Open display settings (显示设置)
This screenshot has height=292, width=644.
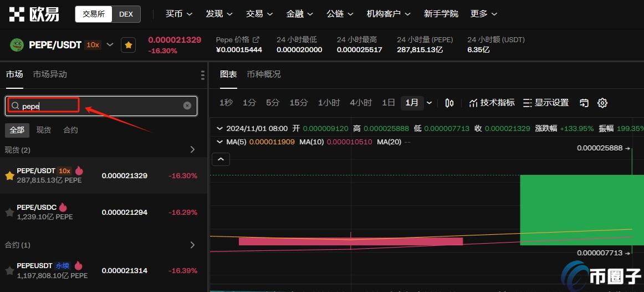546,103
